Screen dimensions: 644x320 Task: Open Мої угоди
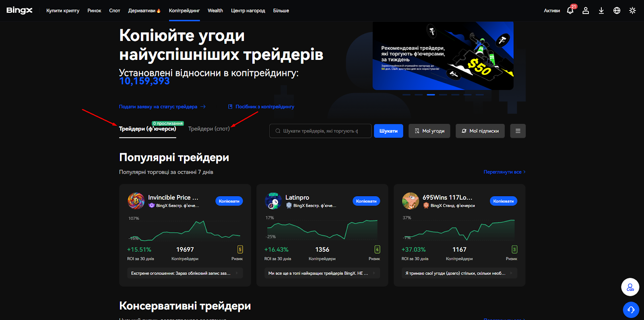429,131
